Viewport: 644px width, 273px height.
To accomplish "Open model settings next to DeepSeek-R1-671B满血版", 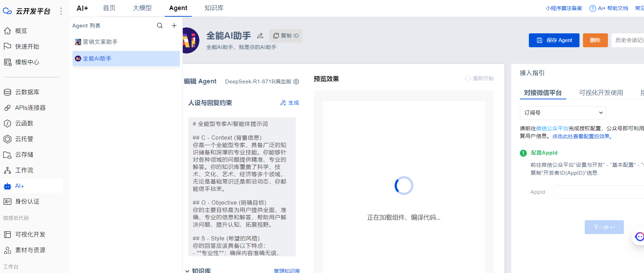I will pos(296,82).
